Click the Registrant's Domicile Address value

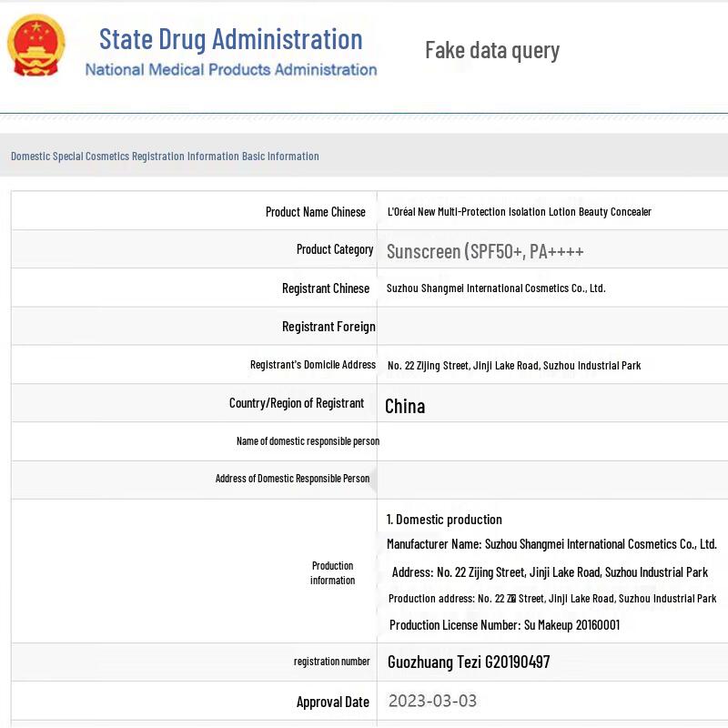tap(513, 365)
